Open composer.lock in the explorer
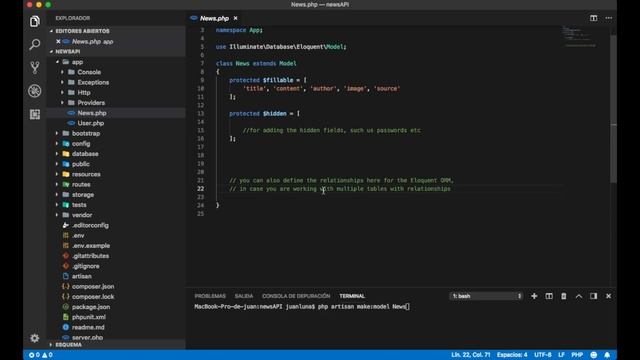This screenshot has height=360, width=640. [93, 297]
